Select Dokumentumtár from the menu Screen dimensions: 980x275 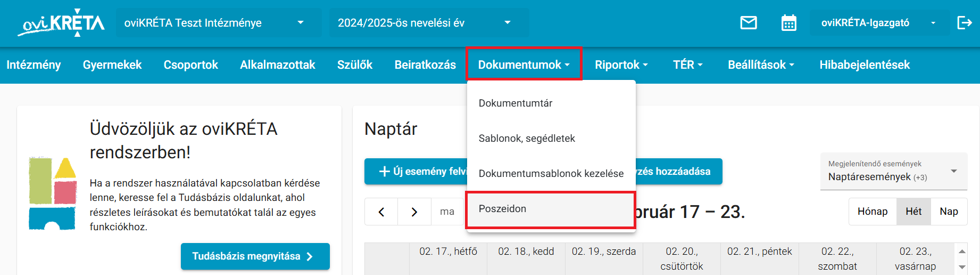pos(551,103)
